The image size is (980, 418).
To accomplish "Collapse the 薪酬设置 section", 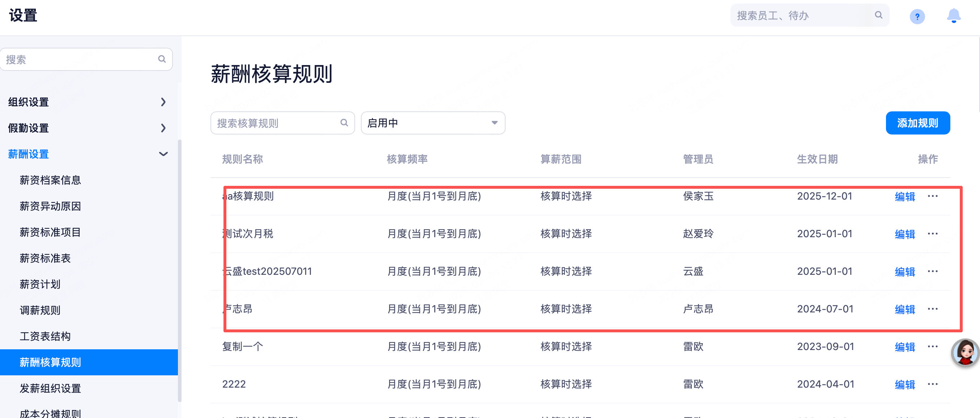I will point(163,154).
